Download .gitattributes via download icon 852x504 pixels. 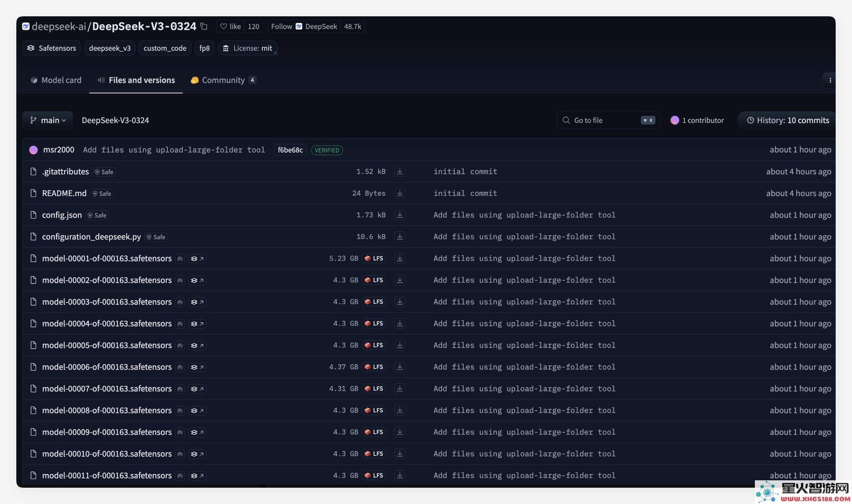coord(399,172)
